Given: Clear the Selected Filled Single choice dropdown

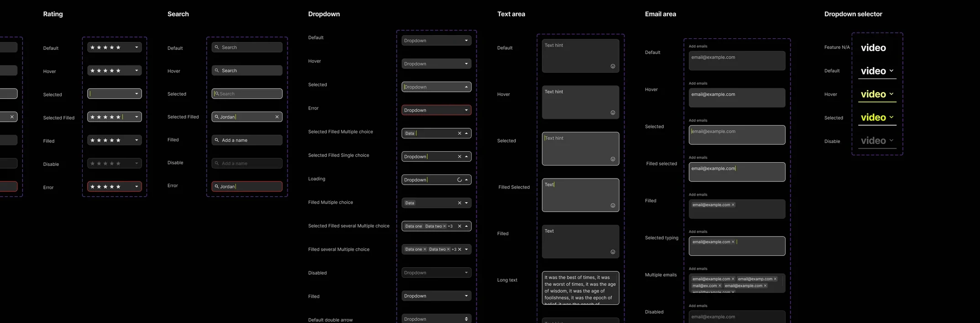Looking at the screenshot, I should click(x=460, y=157).
